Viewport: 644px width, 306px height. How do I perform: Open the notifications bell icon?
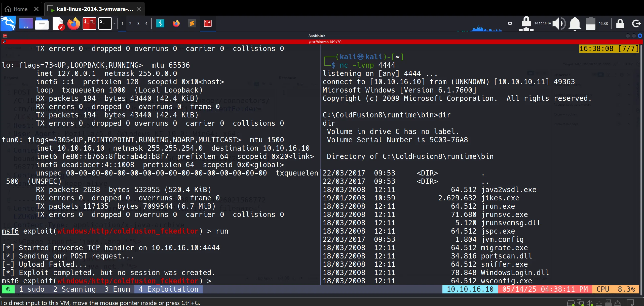575,24
